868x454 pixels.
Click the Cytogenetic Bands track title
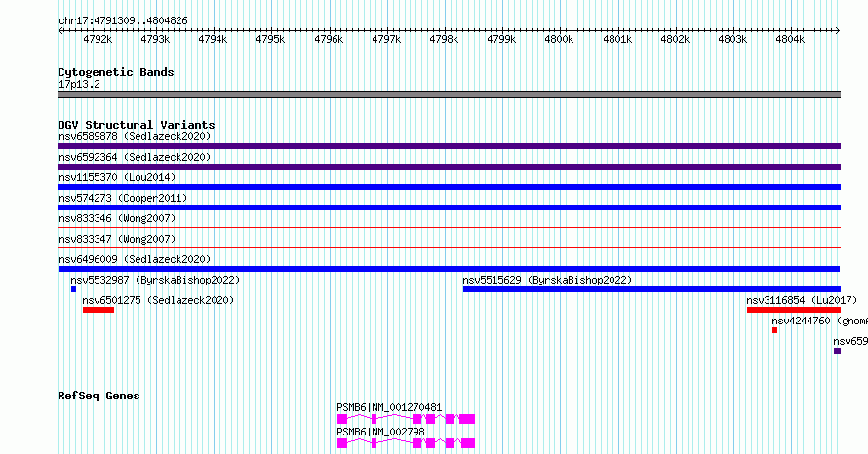(x=116, y=72)
